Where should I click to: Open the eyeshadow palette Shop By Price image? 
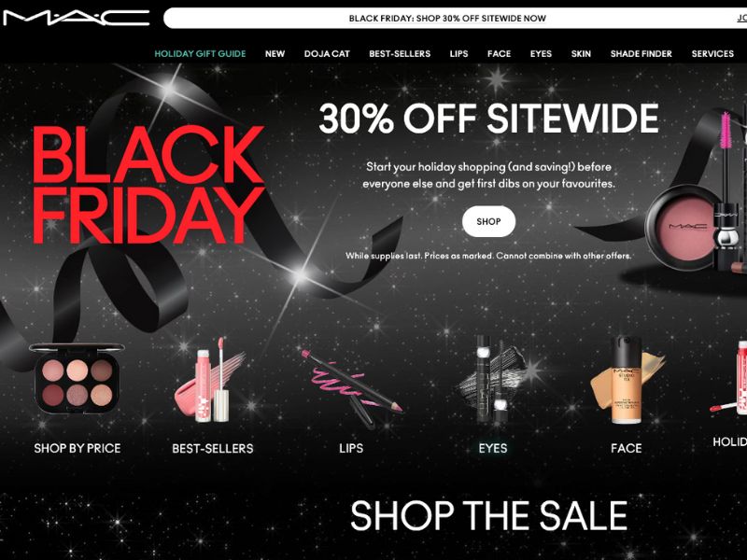click(x=77, y=379)
